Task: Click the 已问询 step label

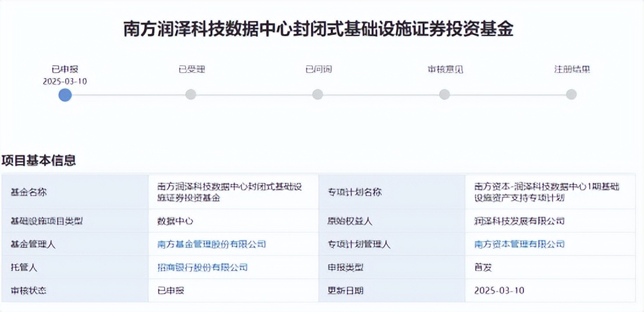Action: click(319, 69)
